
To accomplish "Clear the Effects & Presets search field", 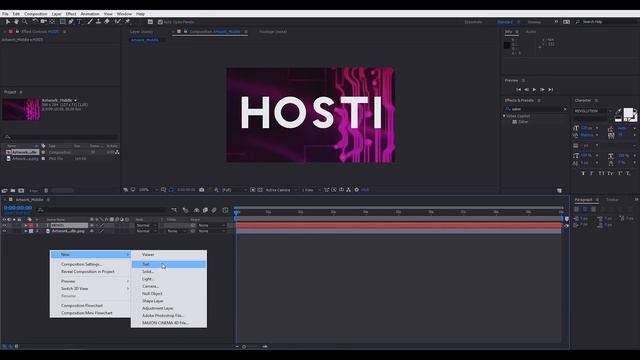I will pos(565,109).
